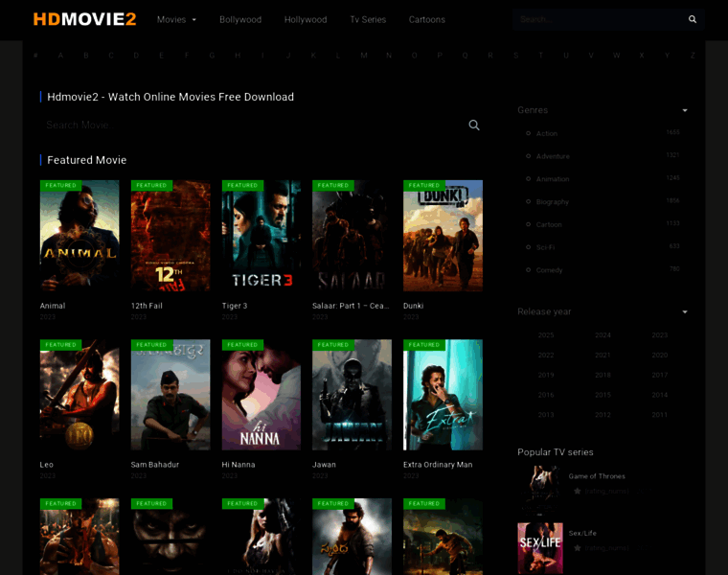Screen dimensions: 728x575
Task: Click the HDMOVIE2 site logo
Action: coord(84,19)
